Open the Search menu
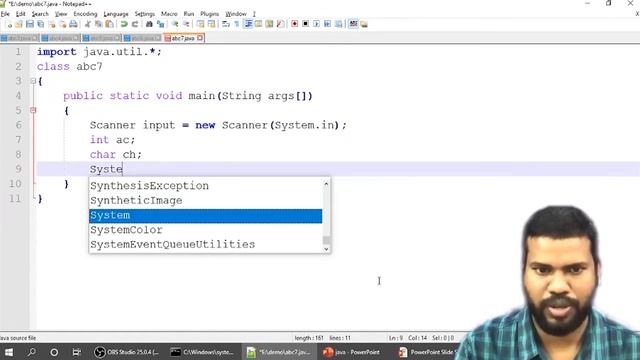Screen dimensions: 640x360 tap(40, 14)
